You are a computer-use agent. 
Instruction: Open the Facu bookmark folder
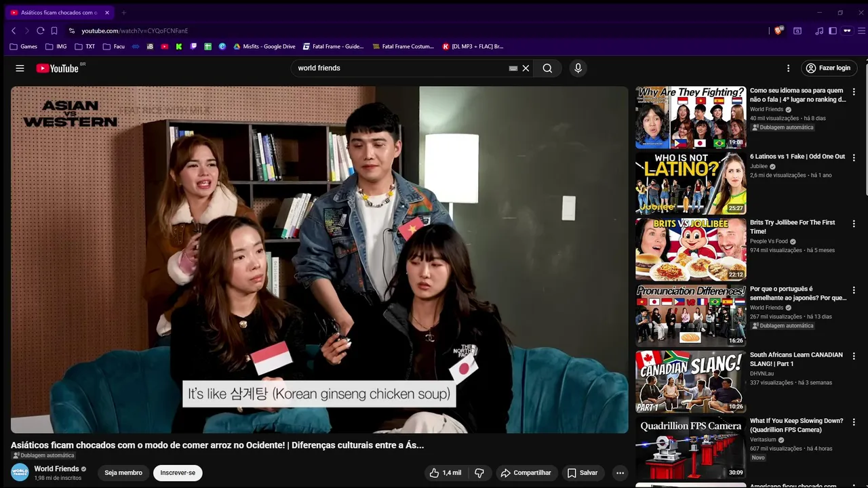114,47
